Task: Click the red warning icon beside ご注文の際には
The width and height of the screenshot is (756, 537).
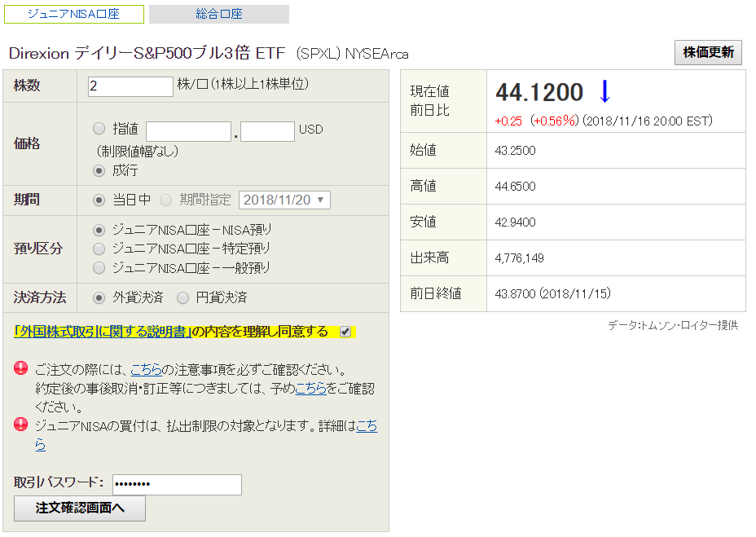Action: [20, 368]
